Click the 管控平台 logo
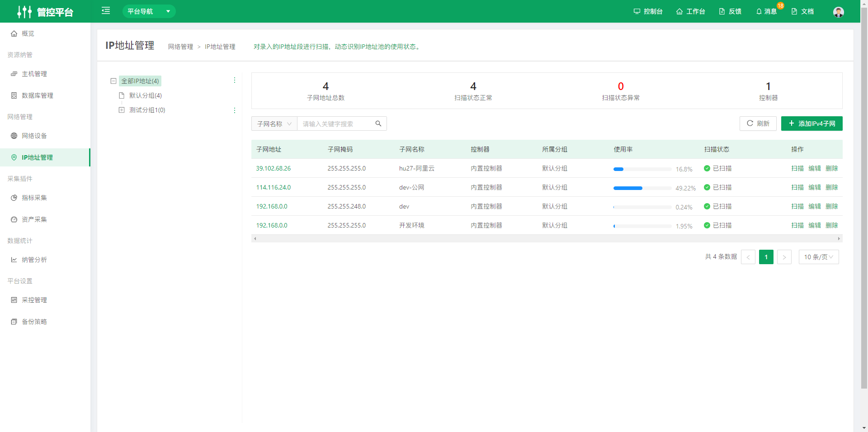Screen dimensions: 868x432 [x=45, y=12]
